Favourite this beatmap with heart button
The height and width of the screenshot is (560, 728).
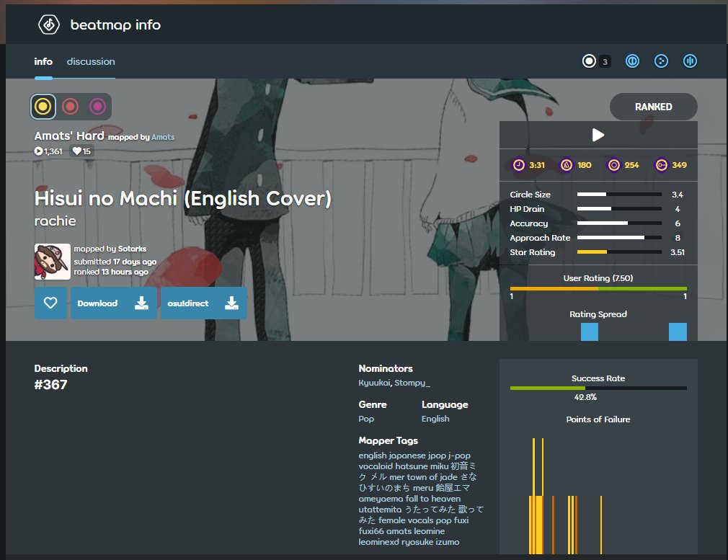click(50, 303)
